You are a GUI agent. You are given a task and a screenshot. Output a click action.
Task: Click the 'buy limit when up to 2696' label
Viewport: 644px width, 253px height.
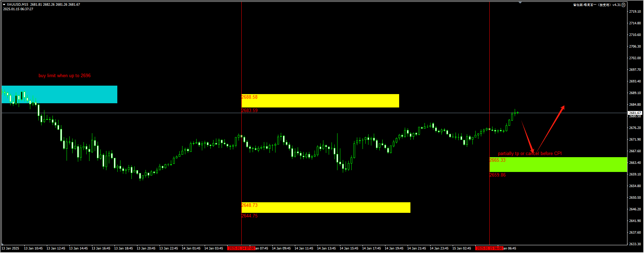64,76
